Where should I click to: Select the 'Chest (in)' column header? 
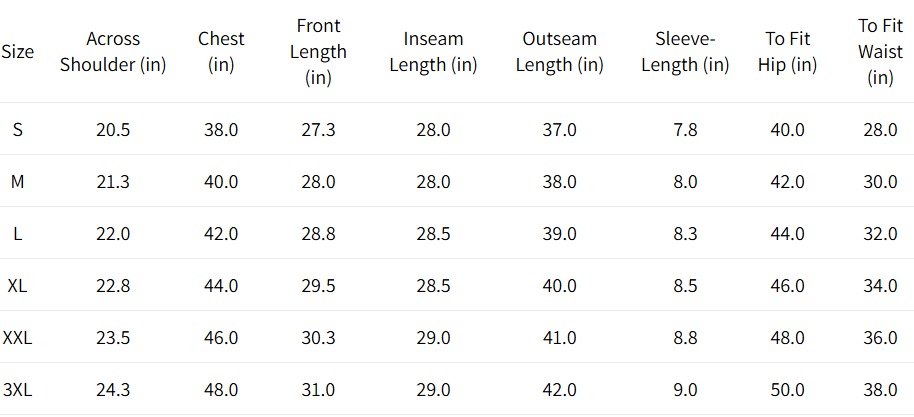coord(221,52)
